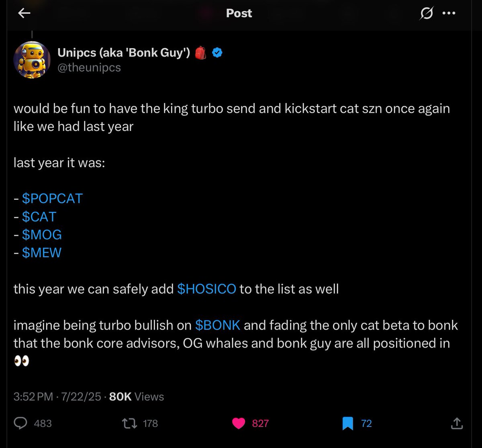This screenshot has width=482, height=448.
Task: Remove bookmark using blue bookmark icon
Action: [347, 423]
